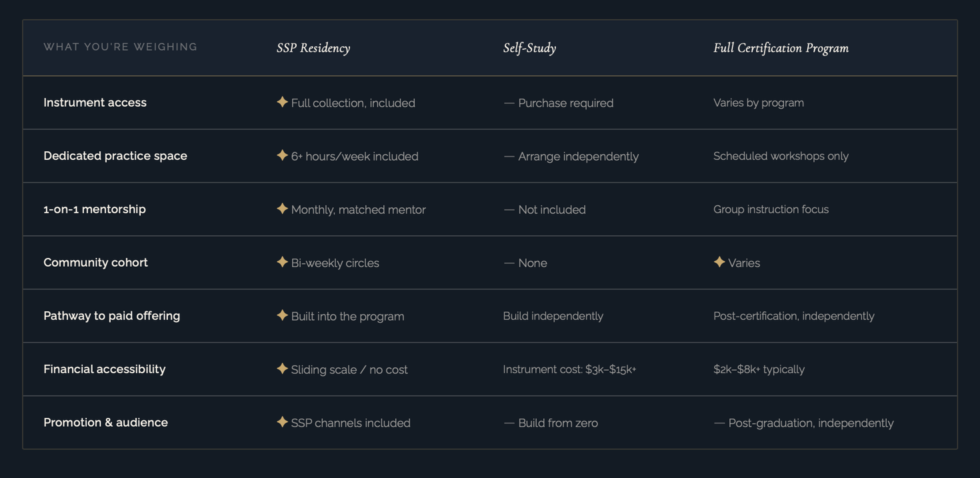980x478 pixels.
Task: Click the star icon beside SSP channels included
Action: pyautogui.click(x=282, y=422)
